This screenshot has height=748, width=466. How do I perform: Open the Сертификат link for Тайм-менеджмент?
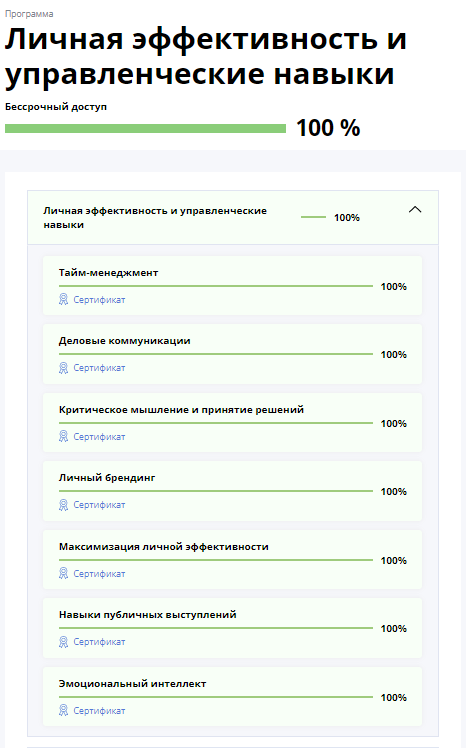pos(99,300)
